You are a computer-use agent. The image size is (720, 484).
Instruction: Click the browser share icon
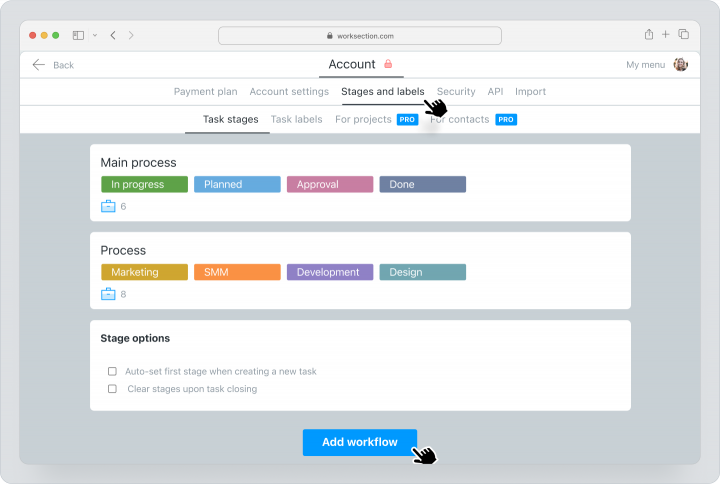pos(649,34)
